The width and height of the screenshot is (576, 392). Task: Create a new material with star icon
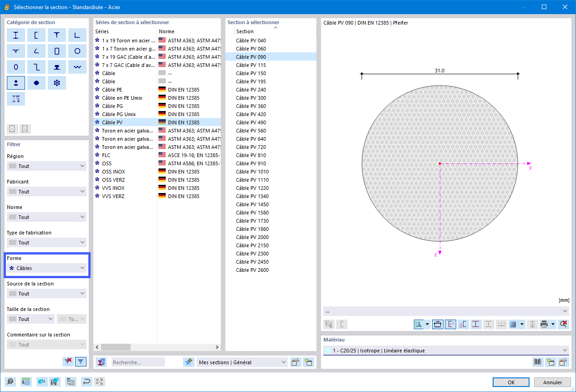pyautogui.click(x=551, y=362)
